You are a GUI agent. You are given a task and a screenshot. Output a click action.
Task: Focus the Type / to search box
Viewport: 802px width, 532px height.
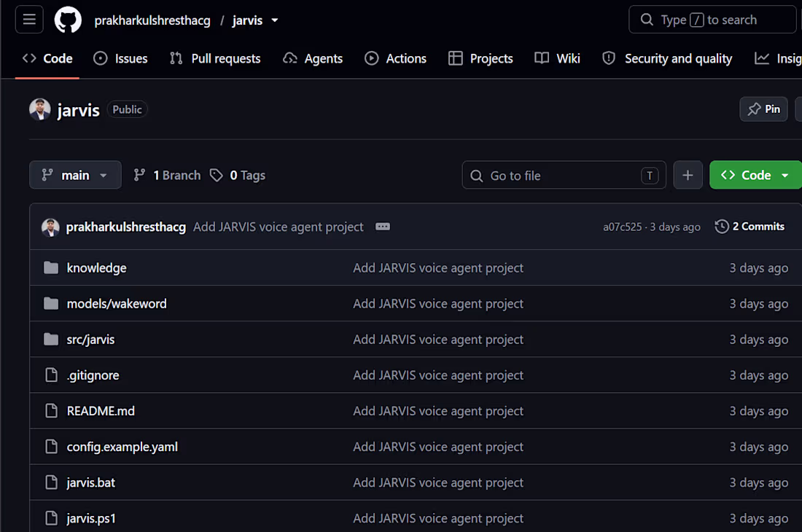712,20
